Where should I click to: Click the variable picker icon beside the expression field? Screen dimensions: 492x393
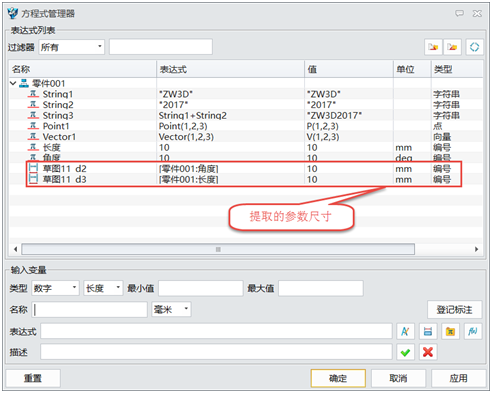(x=405, y=331)
